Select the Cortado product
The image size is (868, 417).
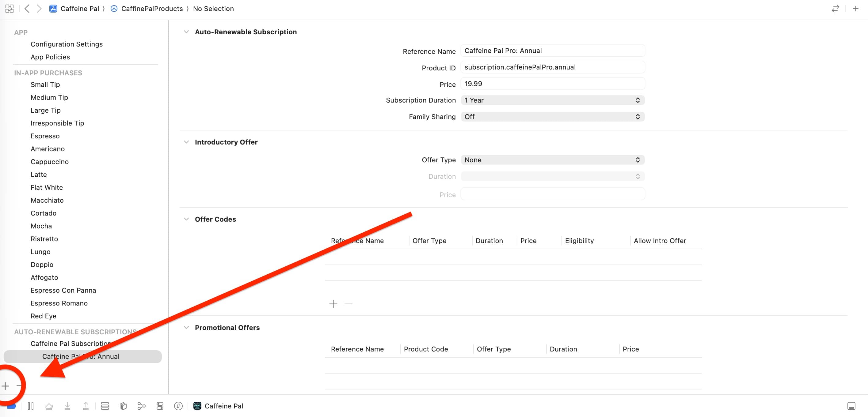44,213
